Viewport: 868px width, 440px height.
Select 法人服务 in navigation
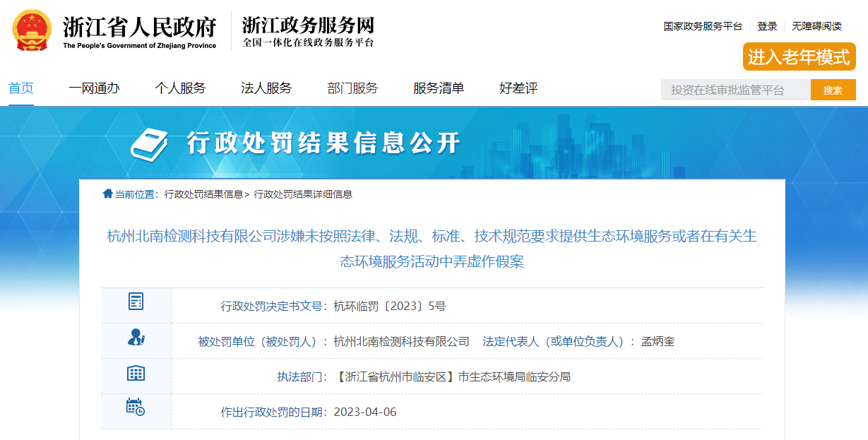[266, 88]
